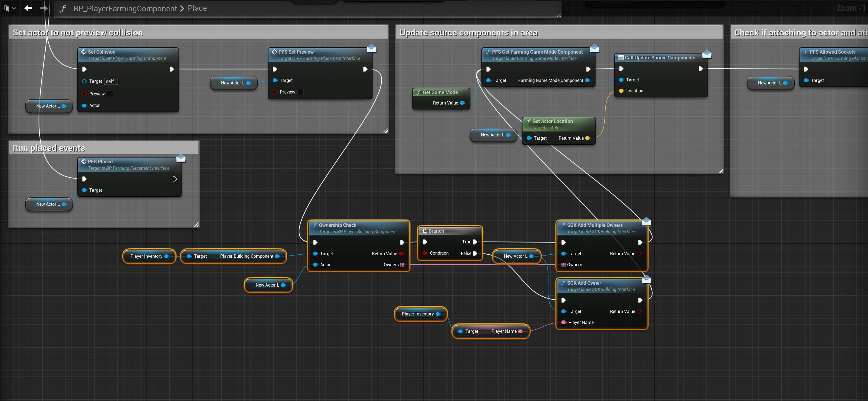
Task: Click the Owners array pin on Ownership Check
Action: coord(402,265)
